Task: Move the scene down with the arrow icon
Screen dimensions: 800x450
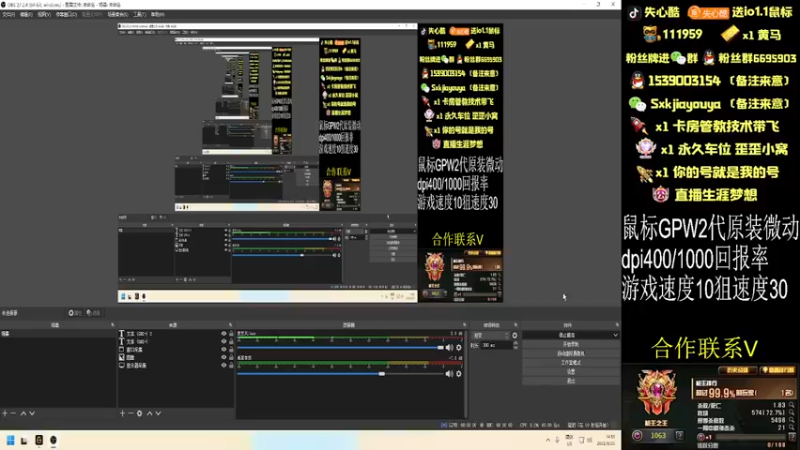Action: tap(32, 413)
